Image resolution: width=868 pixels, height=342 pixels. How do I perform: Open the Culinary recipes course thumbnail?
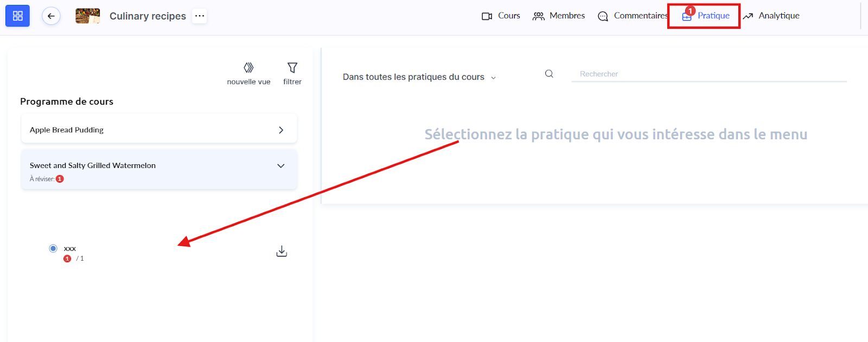point(87,16)
